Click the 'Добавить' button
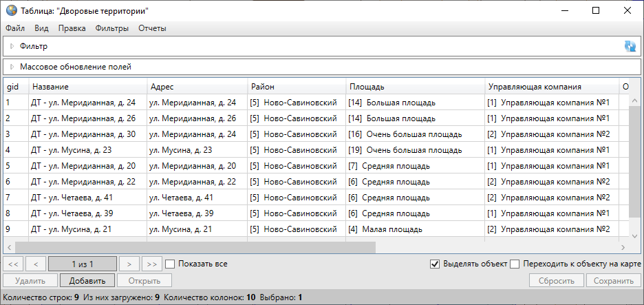Viewport: 644px width, 305px height. [x=86, y=281]
